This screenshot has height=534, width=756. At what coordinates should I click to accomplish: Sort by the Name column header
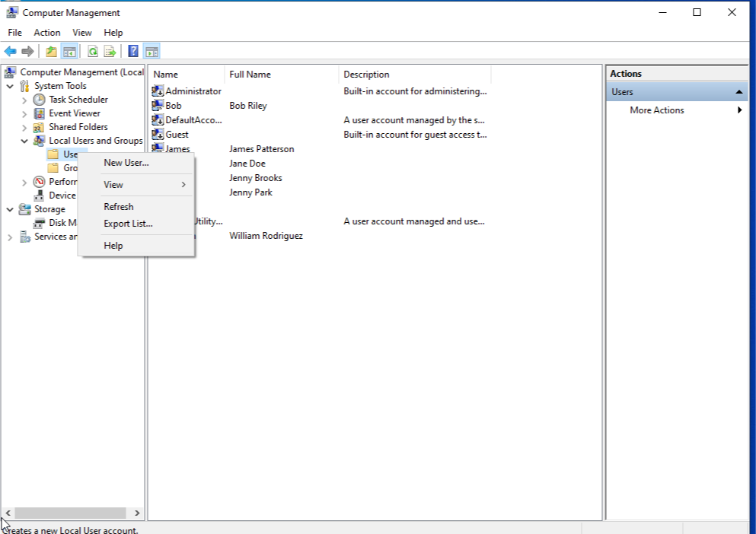pyautogui.click(x=187, y=75)
